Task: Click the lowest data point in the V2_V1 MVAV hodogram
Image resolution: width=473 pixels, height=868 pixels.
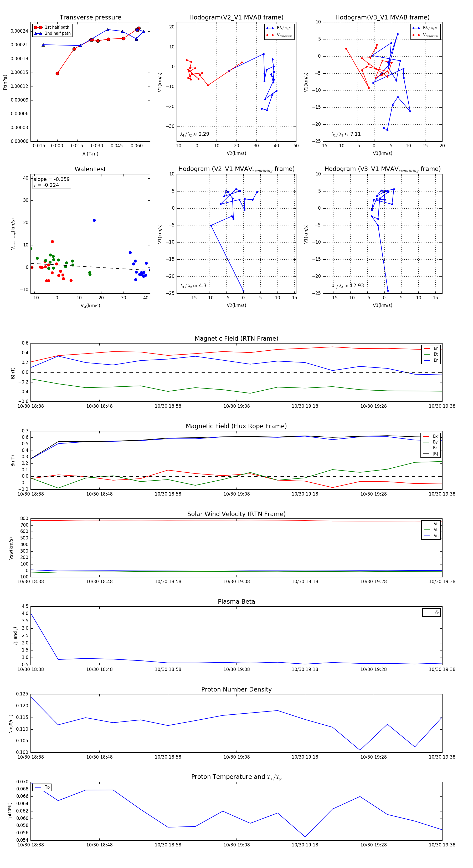Action: tap(243, 291)
